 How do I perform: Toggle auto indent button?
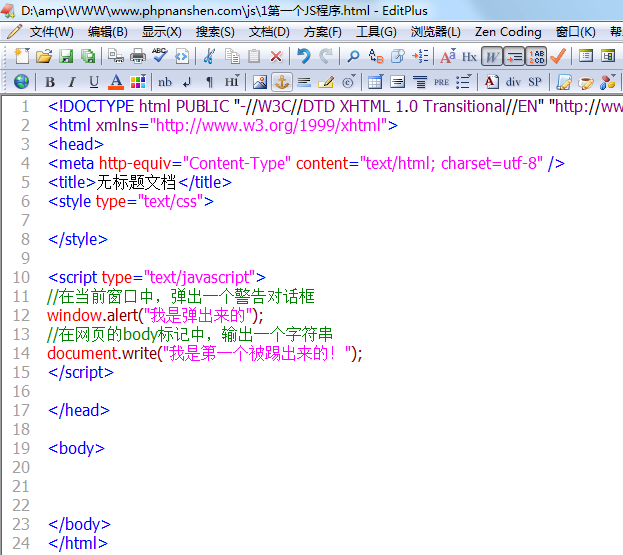pyautogui.click(x=514, y=56)
